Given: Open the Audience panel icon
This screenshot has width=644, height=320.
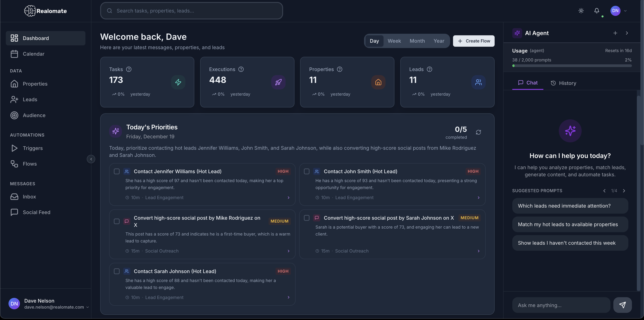Looking at the screenshot, I should [14, 115].
